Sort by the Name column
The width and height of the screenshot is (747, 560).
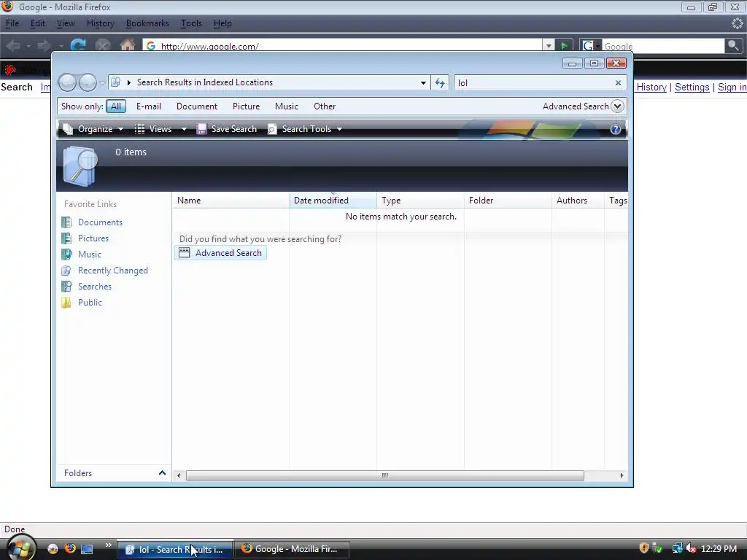click(x=231, y=201)
